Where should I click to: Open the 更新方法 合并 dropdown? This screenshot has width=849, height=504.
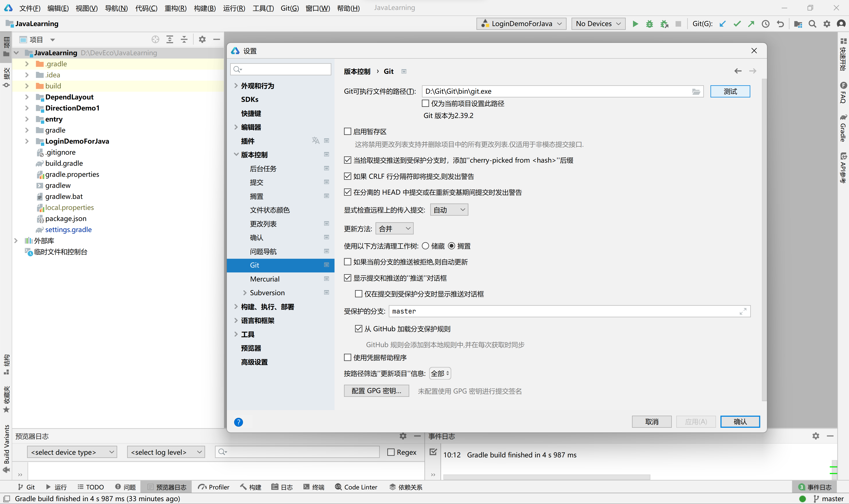point(394,228)
